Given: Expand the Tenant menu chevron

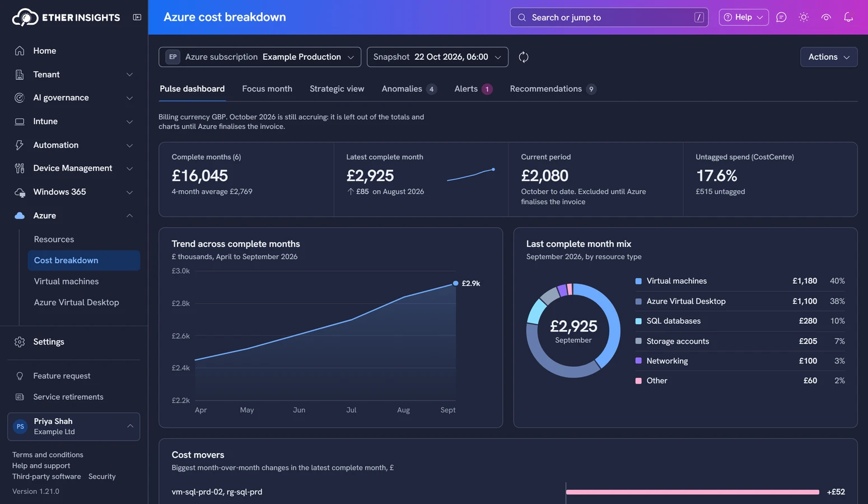Looking at the screenshot, I should click(129, 74).
